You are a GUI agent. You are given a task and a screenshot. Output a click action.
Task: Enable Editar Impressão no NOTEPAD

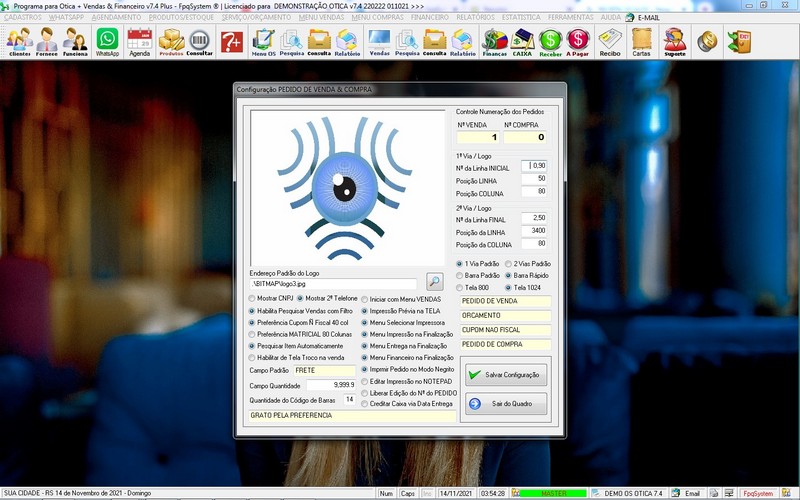pyautogui.click(x=364, y=381)
